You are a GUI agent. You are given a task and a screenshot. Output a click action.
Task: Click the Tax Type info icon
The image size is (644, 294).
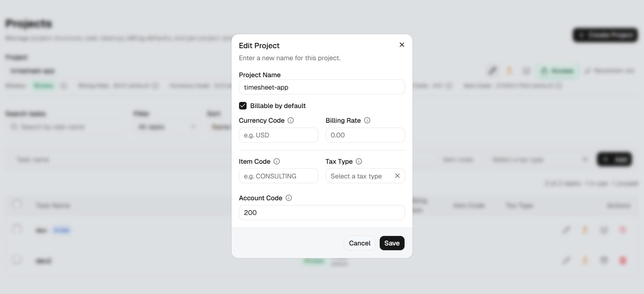359,161
